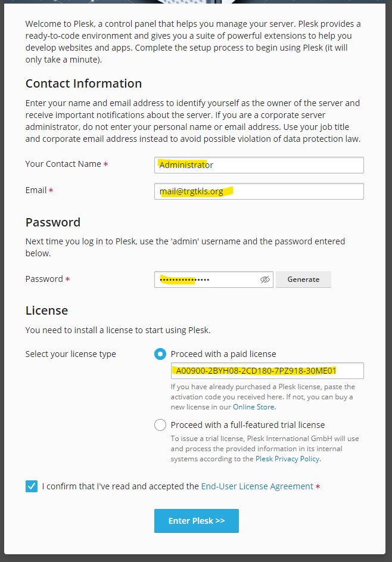Uncheck the license agreement confirmation checkbox
This screenshot has height=562, width=392.
[x=32, y=486]
